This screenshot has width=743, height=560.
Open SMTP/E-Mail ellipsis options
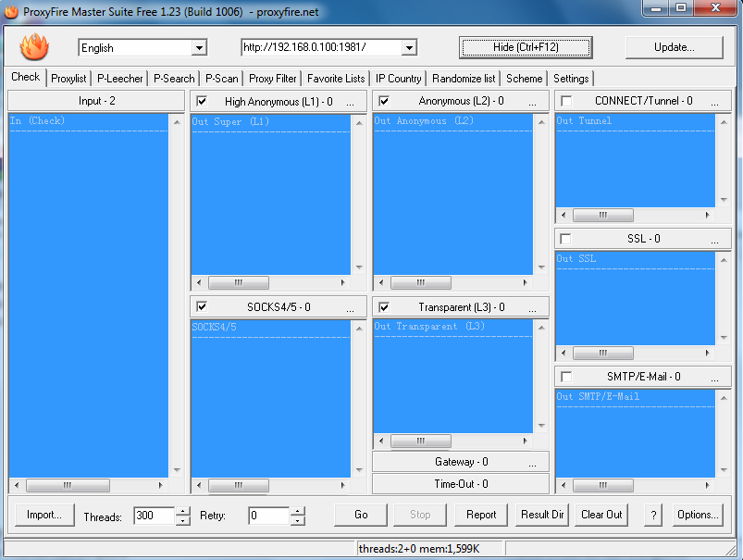tap(714, 378)
